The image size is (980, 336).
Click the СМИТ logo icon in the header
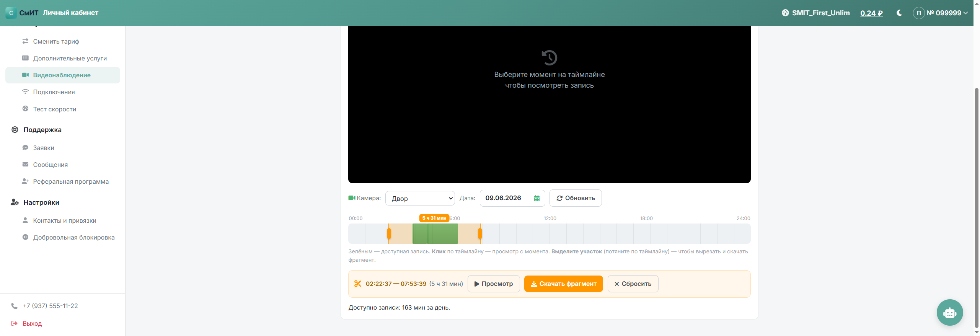pyautogui.click(x=11, y=13)
